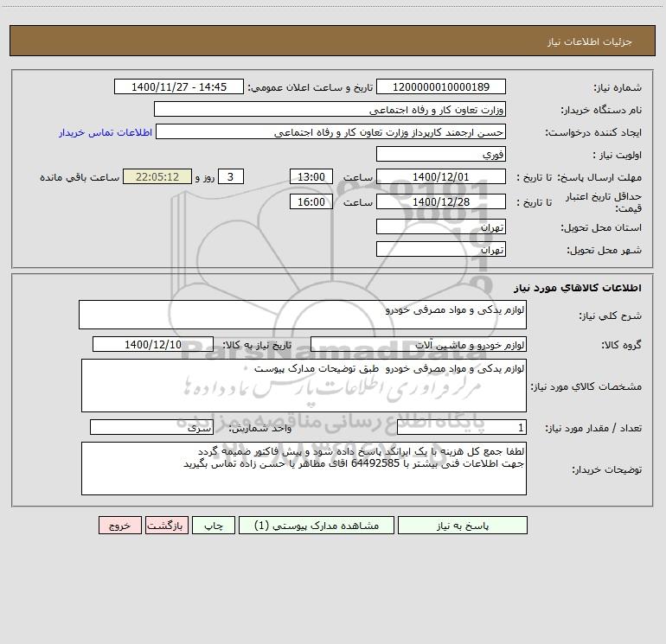666x644 pixels.
Task: Click announcement date field 1400/11/27 - 14:45
Action: click(x=179, y=86)
